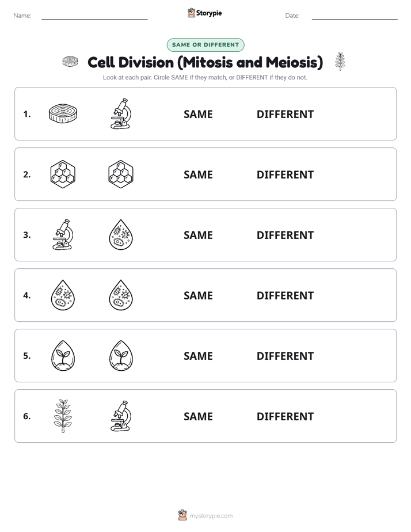This screenshot has width=411, height=532.
Task: Choose SAME for question 2
Action: pyautogui.click(x=198, y=174)
